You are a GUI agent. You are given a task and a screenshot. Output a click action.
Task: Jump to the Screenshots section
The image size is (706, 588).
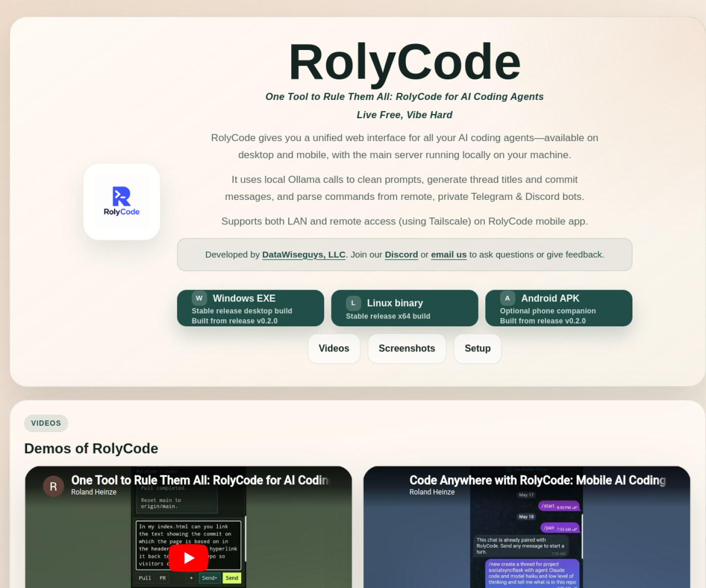pos(407,348)
